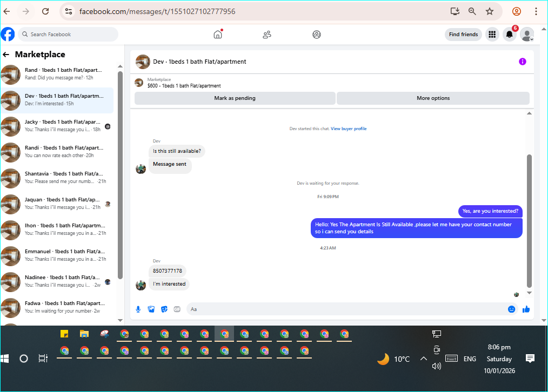Click Dev's avatar in chat header
548x392 pixels.
143,62
